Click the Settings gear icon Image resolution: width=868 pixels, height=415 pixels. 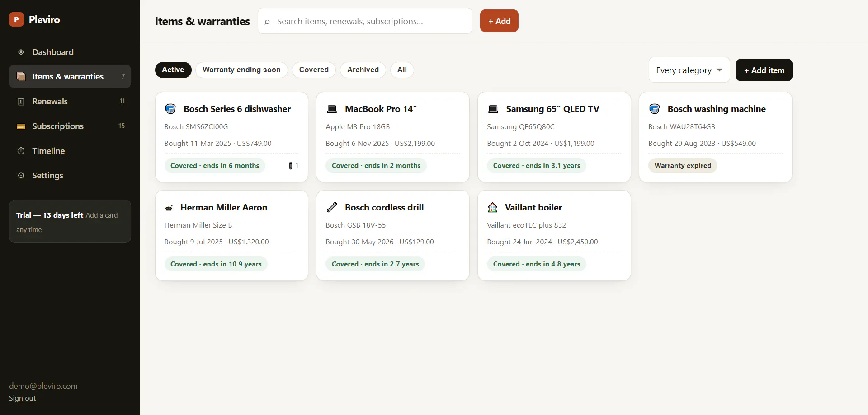click(x=21, y=175)
